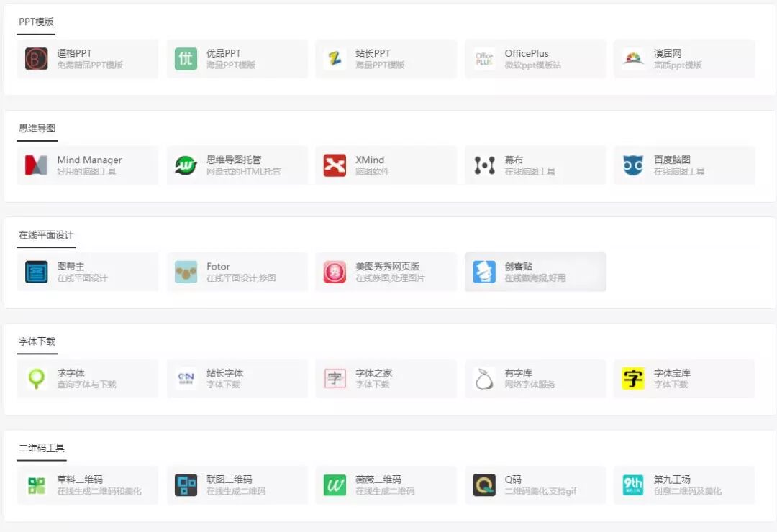Click the 美图秀秀网页版 pink icon

pyautogui.click(x=335, y=272)
